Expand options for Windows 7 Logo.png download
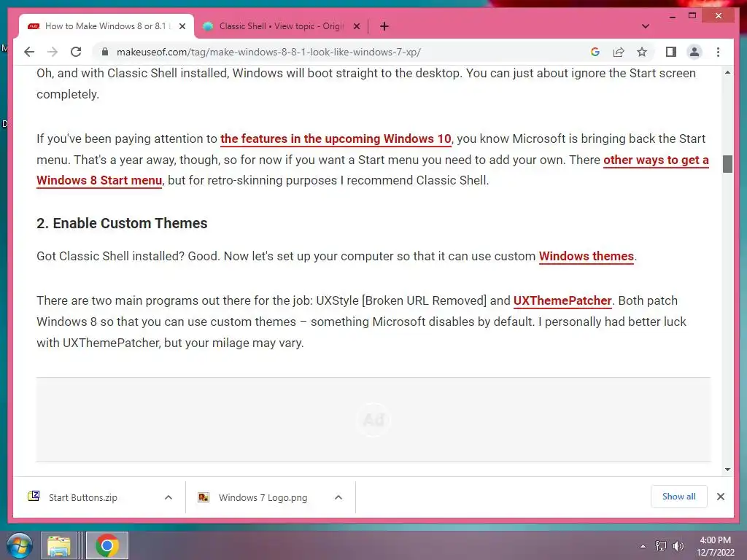Image resolution: width=747 pixels, height=560 pixels. [x=338, y=497]
